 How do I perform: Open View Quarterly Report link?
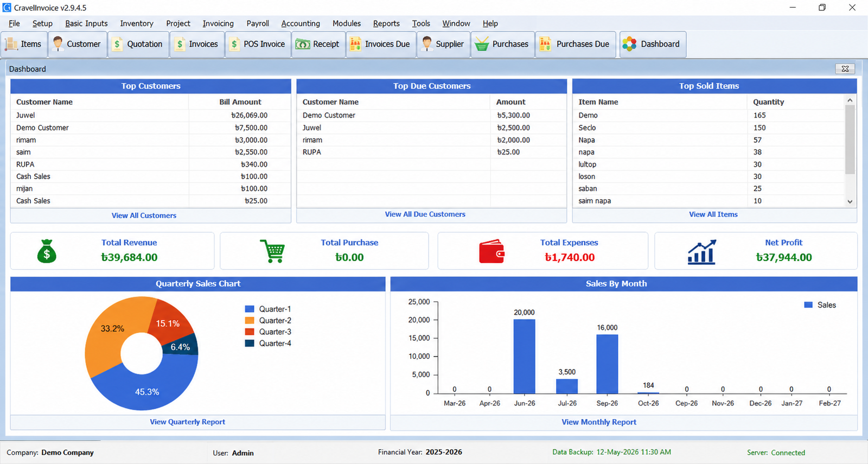(188, 422)
